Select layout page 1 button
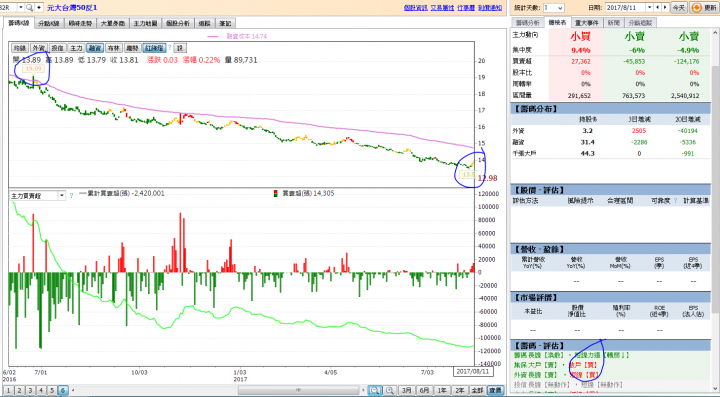720x397 pixels. pyautogui.click(x=9, y=391)
